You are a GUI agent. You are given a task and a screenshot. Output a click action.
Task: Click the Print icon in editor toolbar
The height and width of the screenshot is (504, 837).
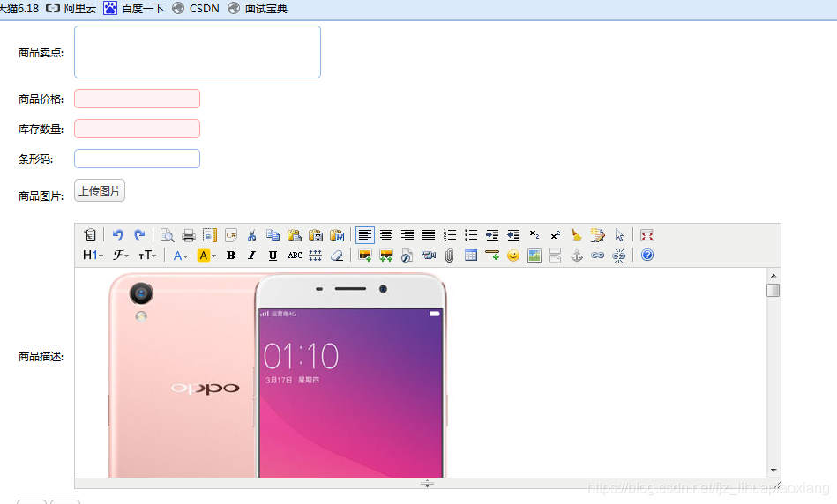189,234
